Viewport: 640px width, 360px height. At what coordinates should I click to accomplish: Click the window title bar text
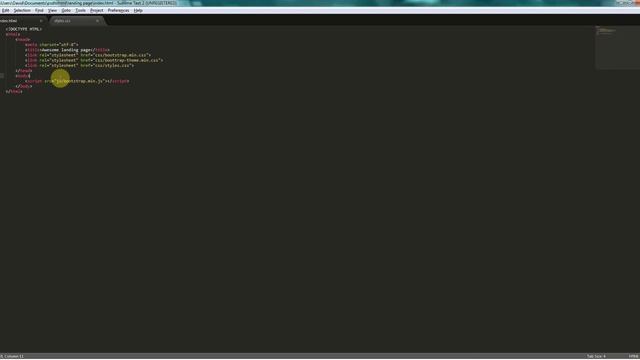point(89,3)
